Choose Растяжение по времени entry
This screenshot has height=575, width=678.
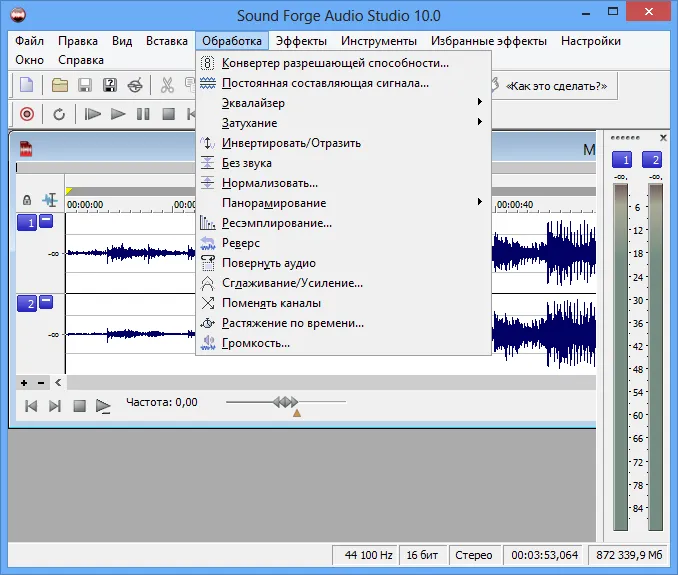pyautogui.click(x=343, y=323)
